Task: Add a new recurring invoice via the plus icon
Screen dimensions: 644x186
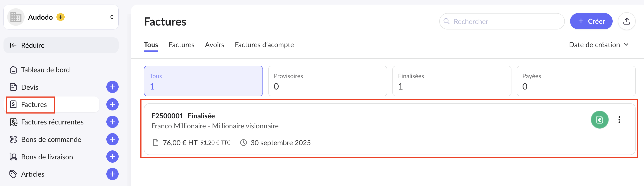Action: (x=112, y=122)
